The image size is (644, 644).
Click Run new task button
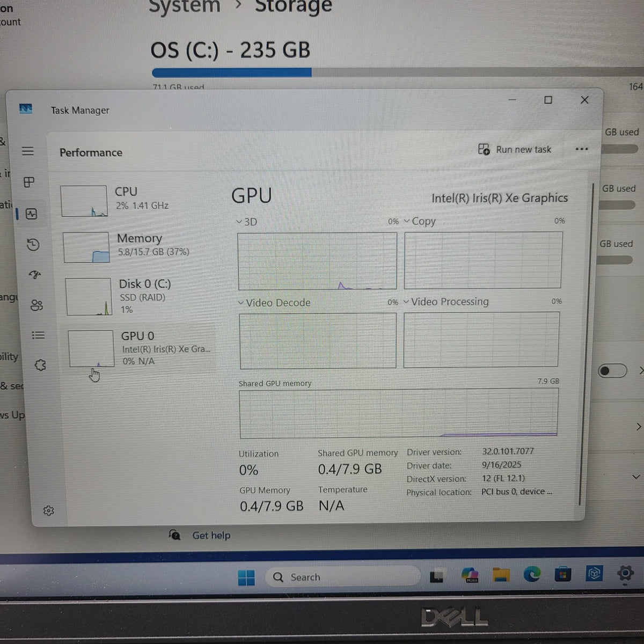click(x=515, y=149)
